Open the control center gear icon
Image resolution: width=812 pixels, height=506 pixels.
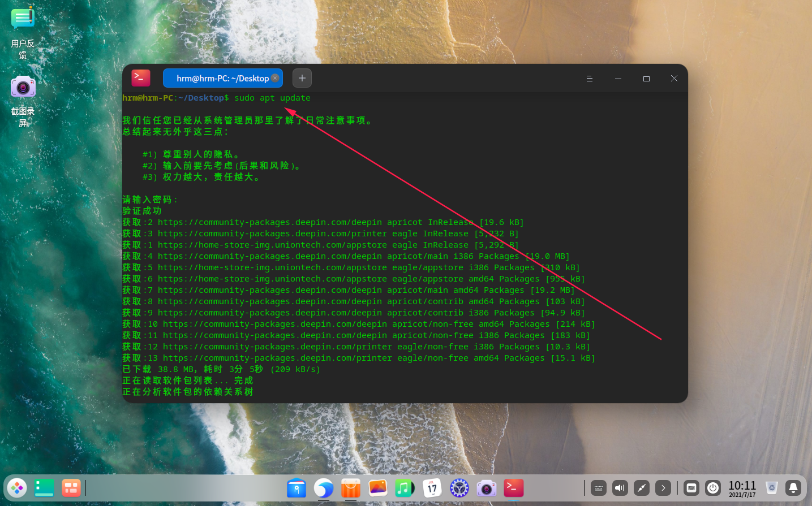click(459, 488)
